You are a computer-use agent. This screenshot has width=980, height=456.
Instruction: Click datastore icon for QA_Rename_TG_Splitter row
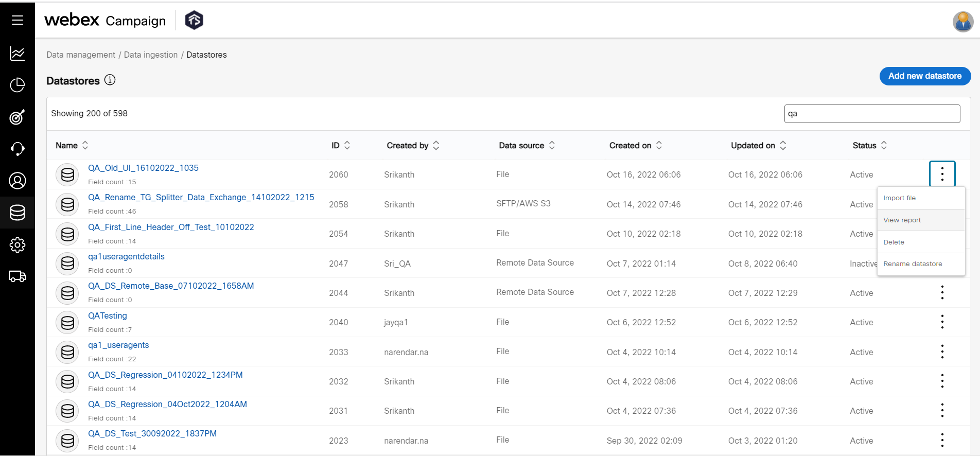point(67,204)
